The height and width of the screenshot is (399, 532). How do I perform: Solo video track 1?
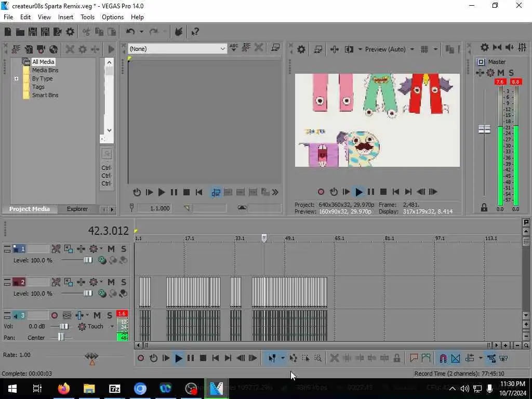pyautogui.click(x=124, y=249)
